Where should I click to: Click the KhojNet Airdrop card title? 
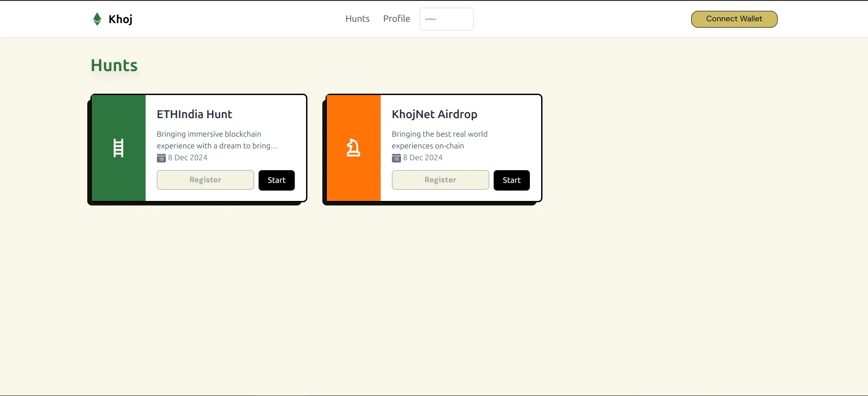point(434,115)
